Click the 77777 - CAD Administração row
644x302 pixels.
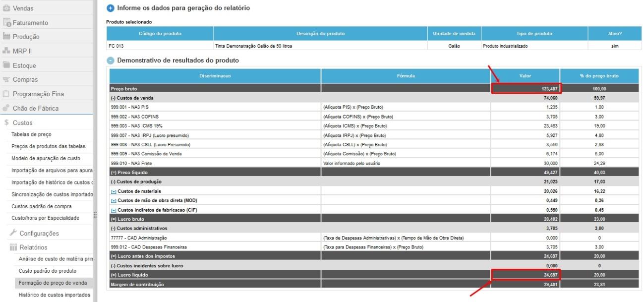(374, 238)
